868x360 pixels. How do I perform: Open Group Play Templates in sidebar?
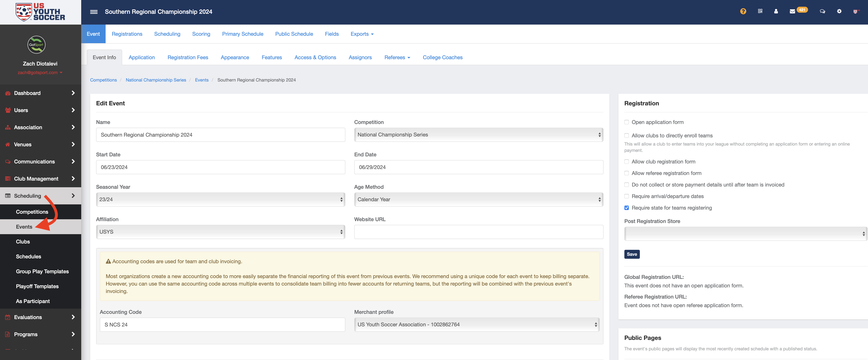[42, 271]
